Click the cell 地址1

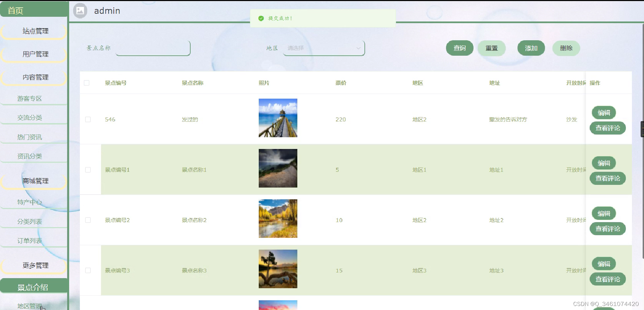(x=496, y=170)
